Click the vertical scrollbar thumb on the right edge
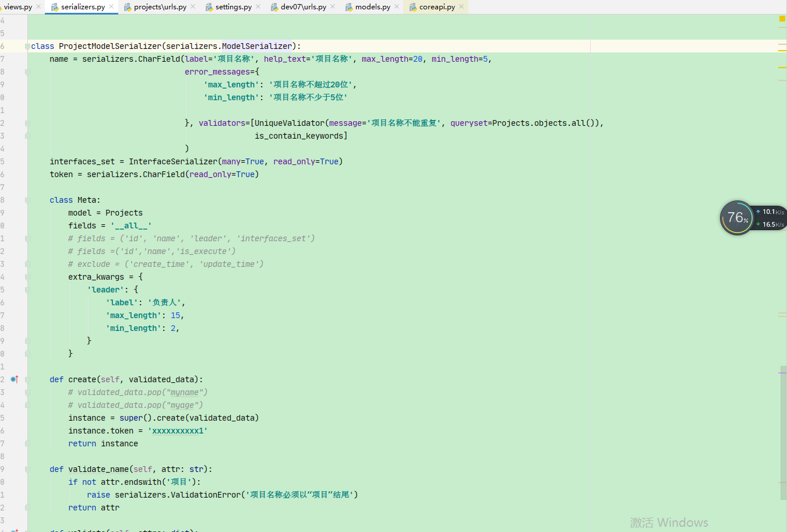This screenshot has width=787, height=532. (784, 433)
